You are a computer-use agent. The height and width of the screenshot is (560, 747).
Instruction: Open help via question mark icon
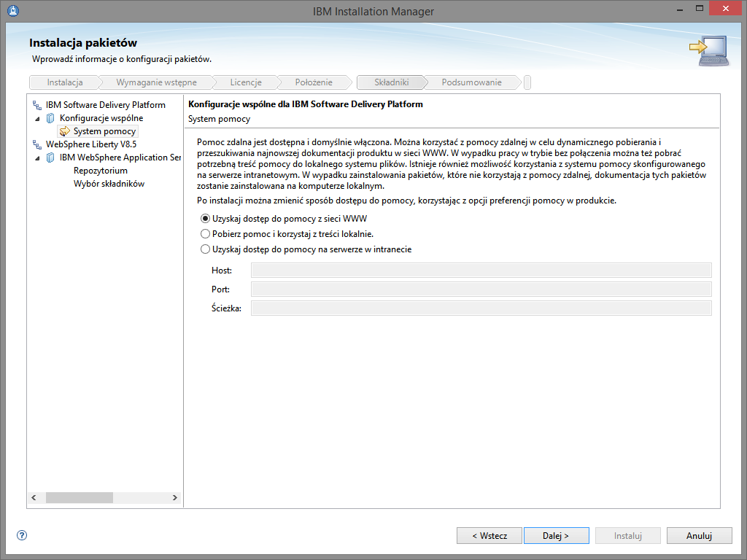[22, 535]
